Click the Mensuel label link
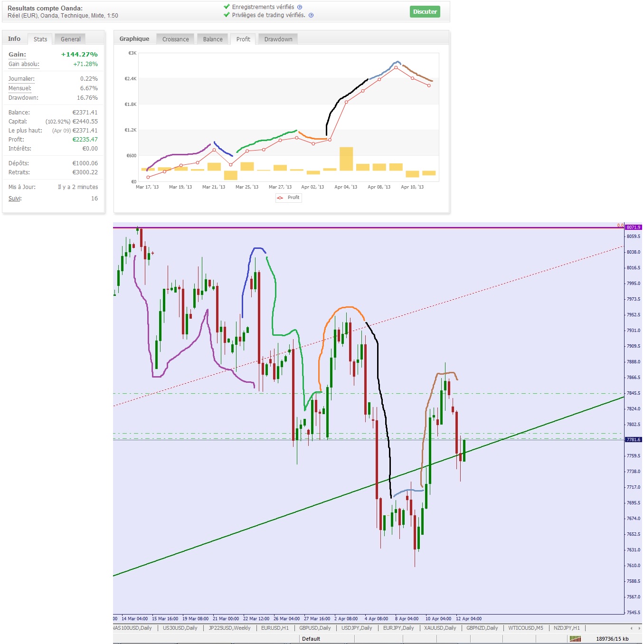The width and height of the screenshot is (644, 644). 20,88
